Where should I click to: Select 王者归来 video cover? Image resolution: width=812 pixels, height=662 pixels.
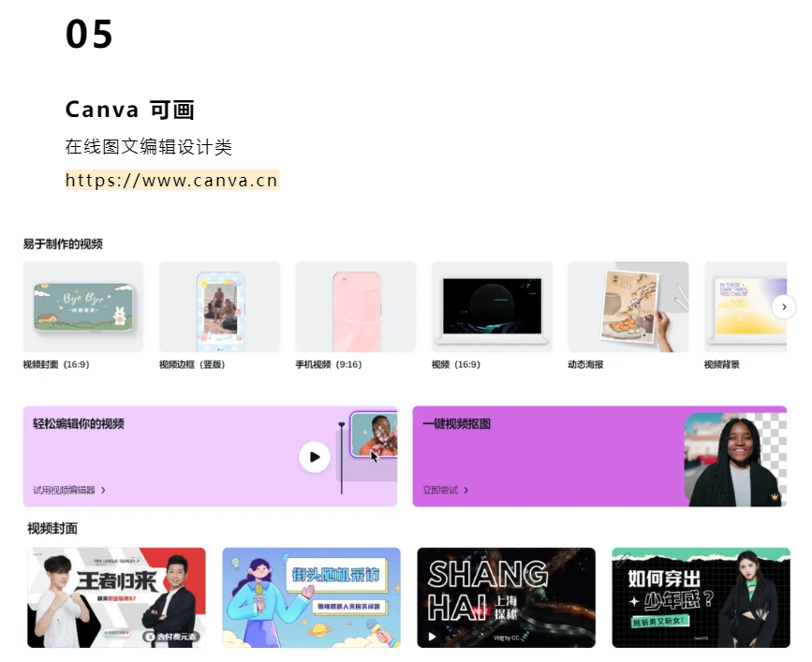click(x=116, y=597)
